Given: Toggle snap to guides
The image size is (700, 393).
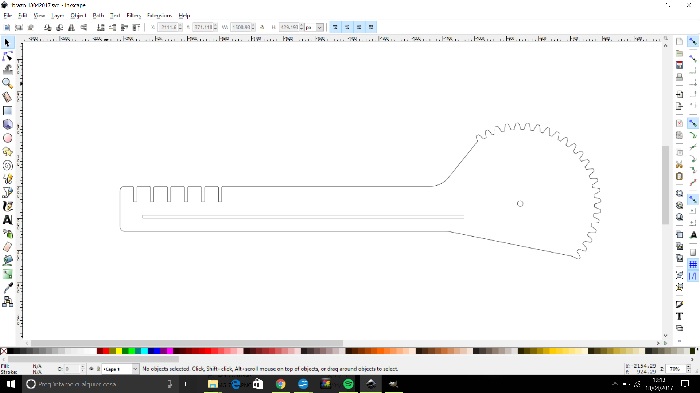Looking at the screenshot, I should 692,276.
